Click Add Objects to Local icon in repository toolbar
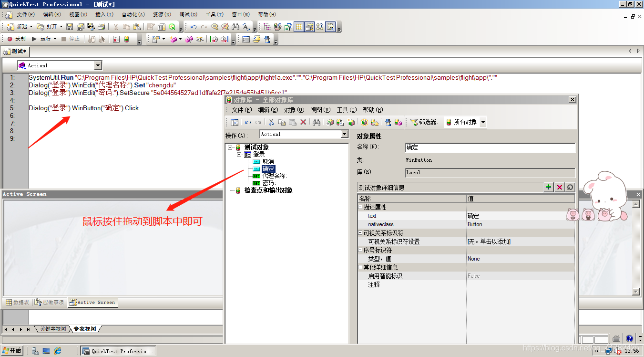 pos(330,122)
